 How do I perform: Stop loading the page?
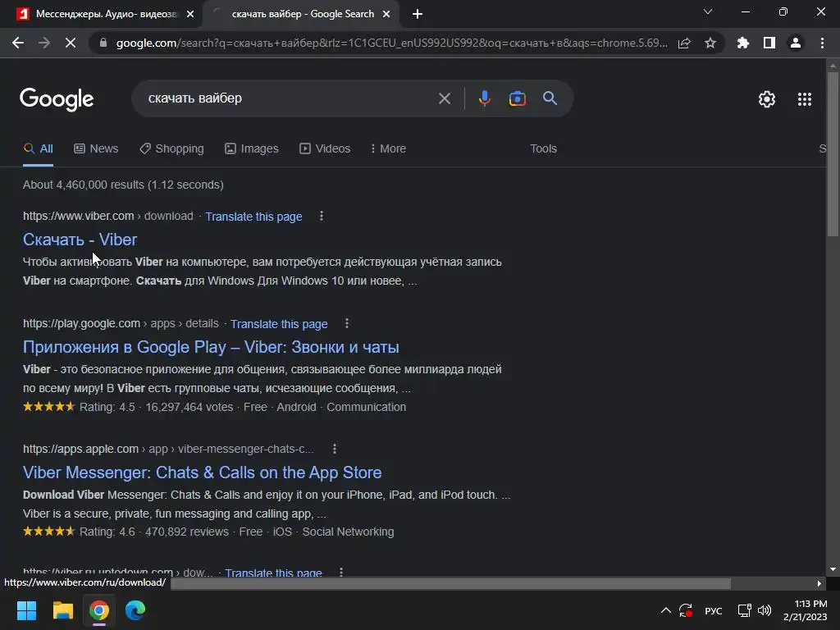tap(71, 43)
